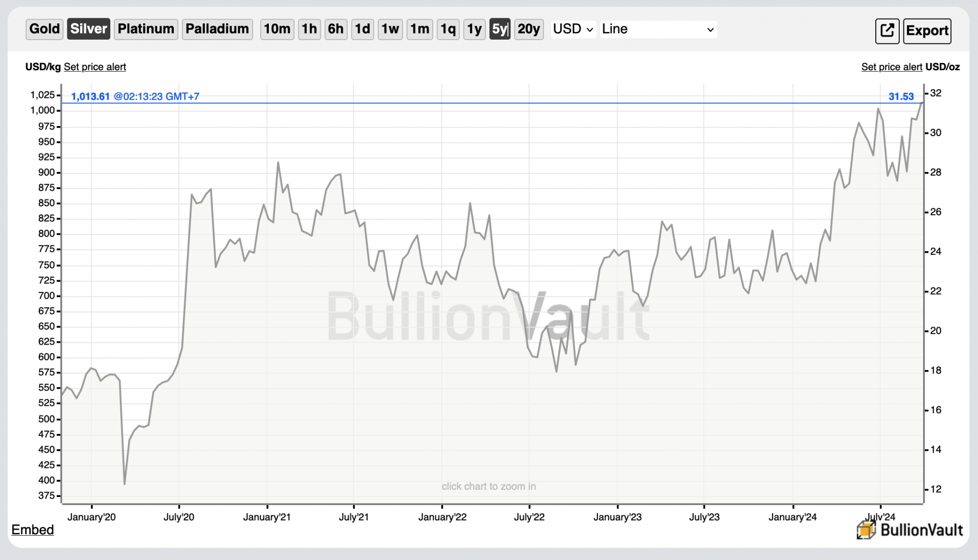Viewport: 978px width, 560px height.
Task: Click the USD/kg axis unit label
Action: click(43, 67)
